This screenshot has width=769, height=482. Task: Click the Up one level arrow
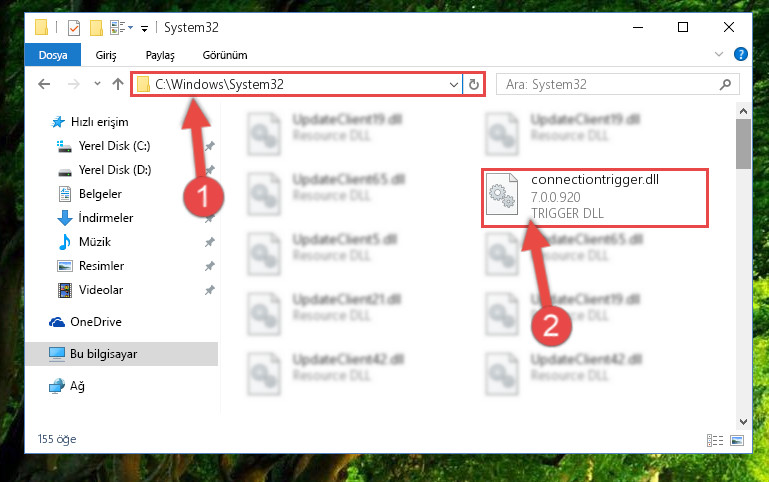pos(118,84)
